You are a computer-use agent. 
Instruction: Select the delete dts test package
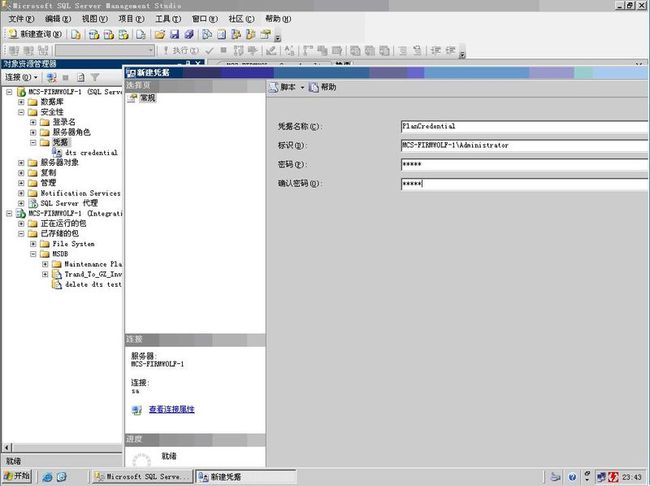pos(93,284)
